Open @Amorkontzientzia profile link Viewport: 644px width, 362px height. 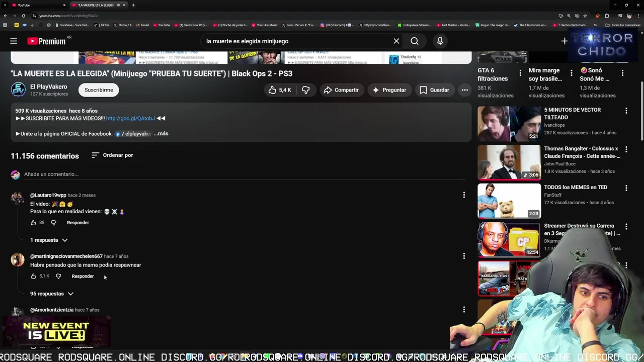pyautogui.click(x=52, y=310)
